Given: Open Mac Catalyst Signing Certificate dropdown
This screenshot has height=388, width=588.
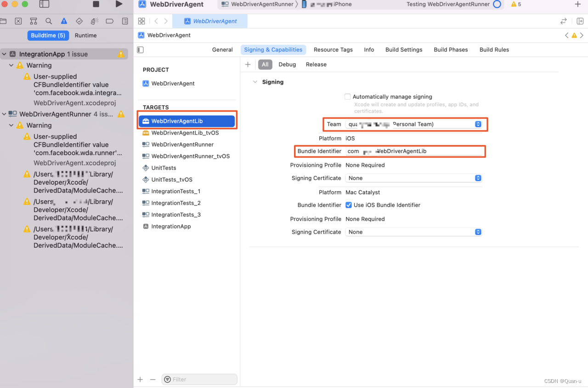Looking at the screenshot, I should (x=413, y=232).
